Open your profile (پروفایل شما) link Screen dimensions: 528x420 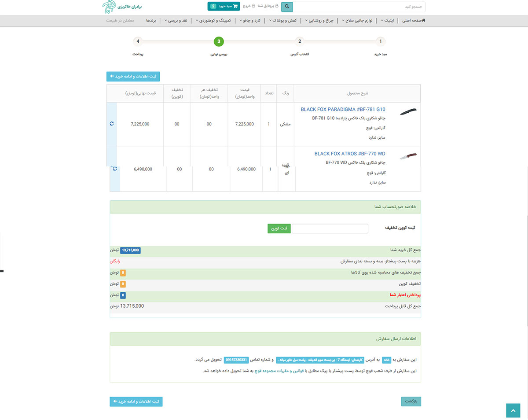(x=266, y=7)
